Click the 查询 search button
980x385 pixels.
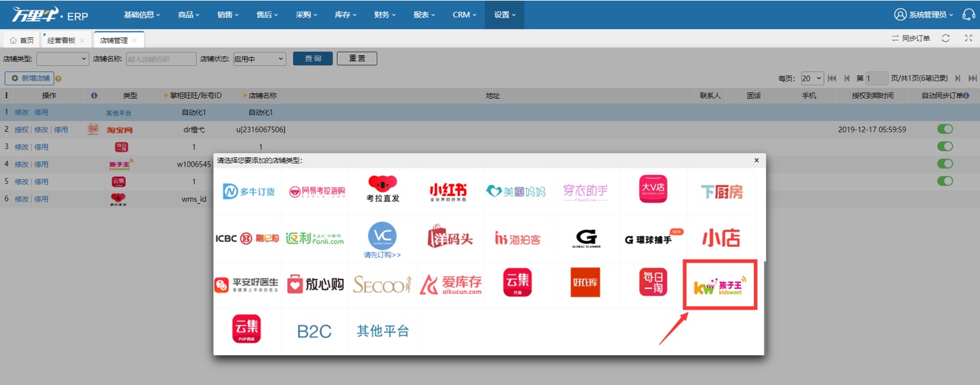(x=312, y=59)
